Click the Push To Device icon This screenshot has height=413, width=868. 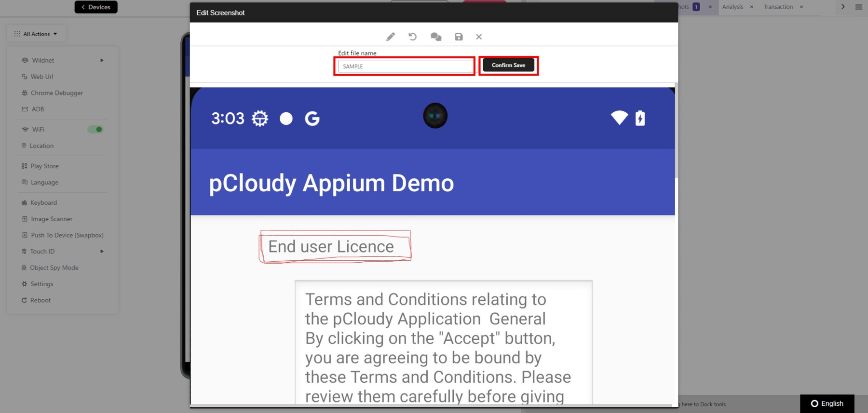25,235
